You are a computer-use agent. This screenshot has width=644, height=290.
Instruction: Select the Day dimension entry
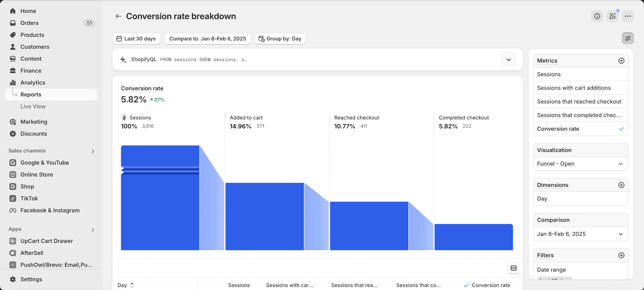pos(581,199)
